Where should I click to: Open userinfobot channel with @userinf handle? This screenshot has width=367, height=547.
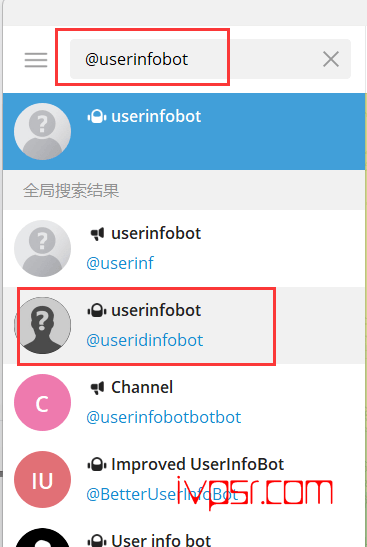click(184, 248)
